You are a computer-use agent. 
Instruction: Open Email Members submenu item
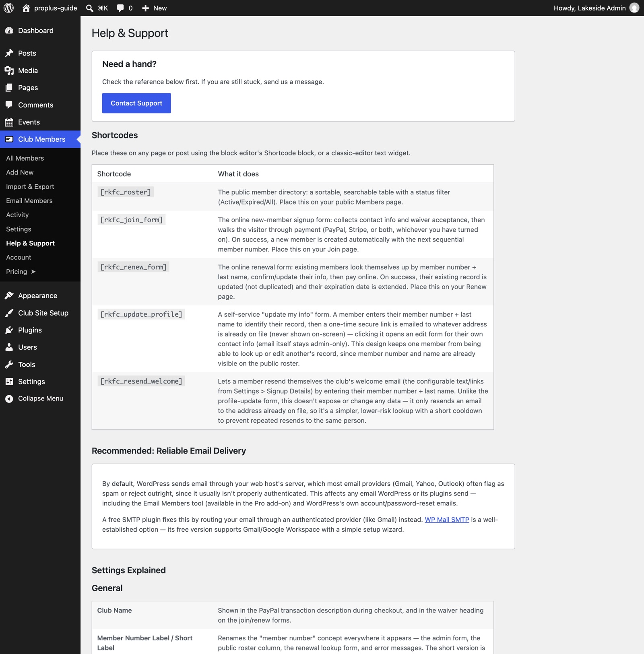pyautogui.click(x=29, y=201)
